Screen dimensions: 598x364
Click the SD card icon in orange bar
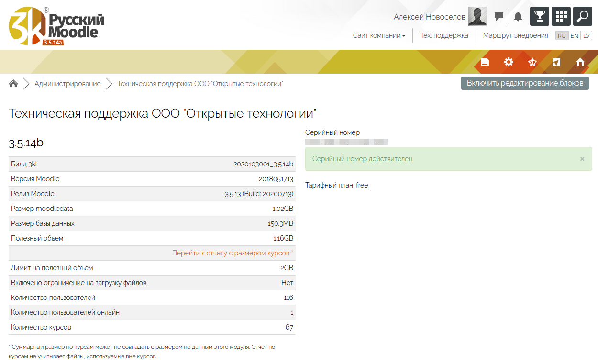(485, 62)
